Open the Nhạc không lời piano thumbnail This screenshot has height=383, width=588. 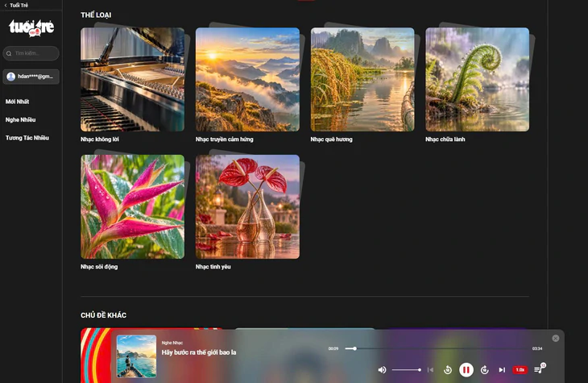click(132, 80)
